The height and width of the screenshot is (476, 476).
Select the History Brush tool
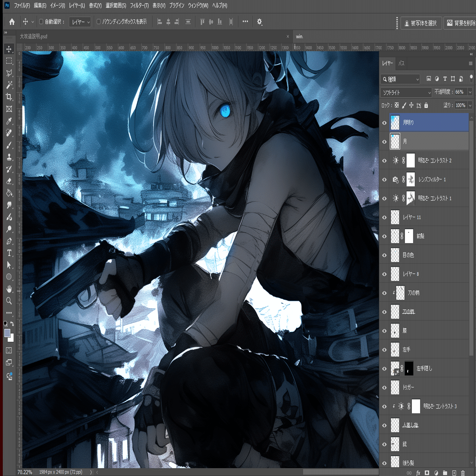[x=9, y=169]
